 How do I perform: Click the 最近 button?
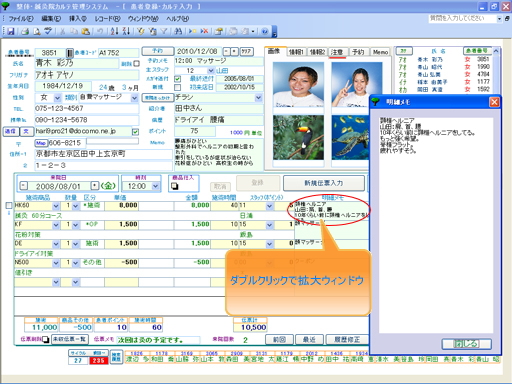point(309,340)
